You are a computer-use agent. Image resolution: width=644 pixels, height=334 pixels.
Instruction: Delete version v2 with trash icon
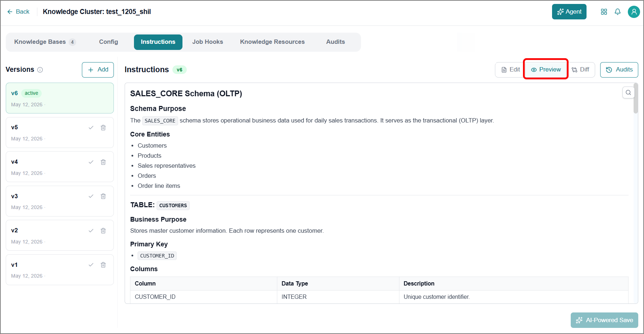[103, 231]
